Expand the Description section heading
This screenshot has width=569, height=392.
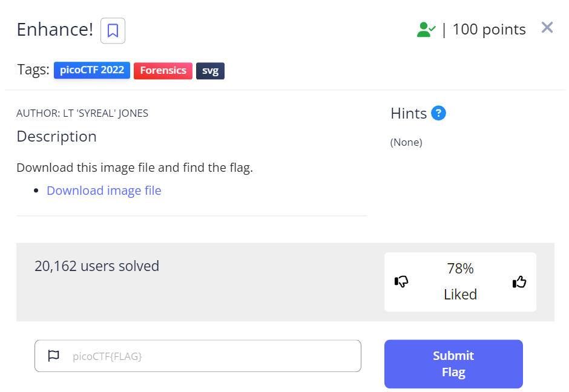(x=56, y=136)
